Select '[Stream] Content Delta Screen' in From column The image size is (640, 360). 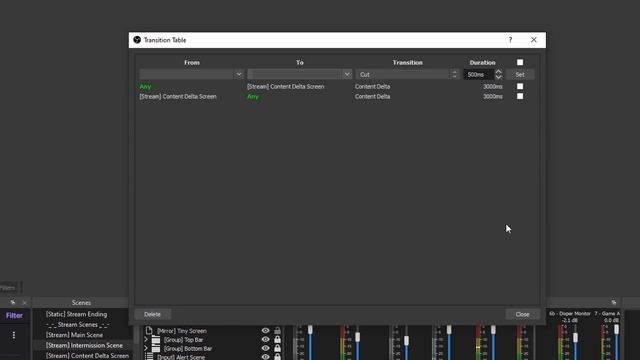[x=178, y=97]
